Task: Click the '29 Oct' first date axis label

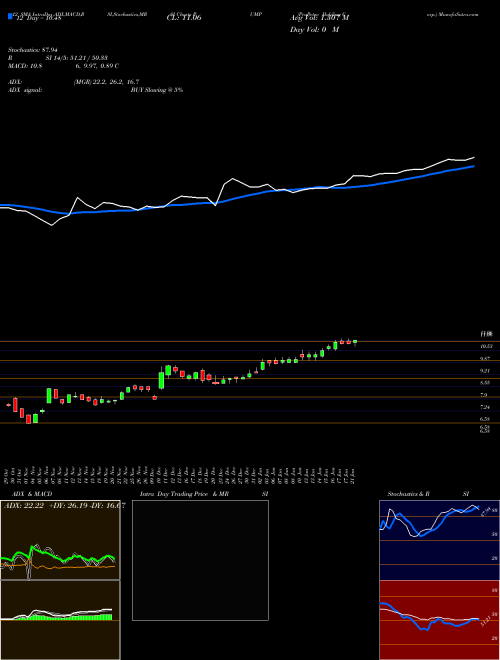Action: [8, 476]
